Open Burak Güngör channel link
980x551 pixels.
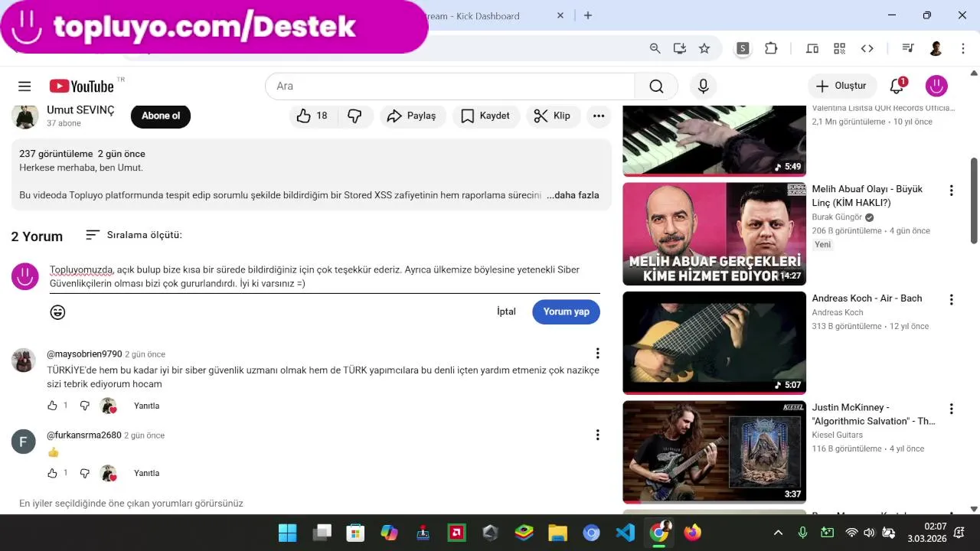[837, 217]
